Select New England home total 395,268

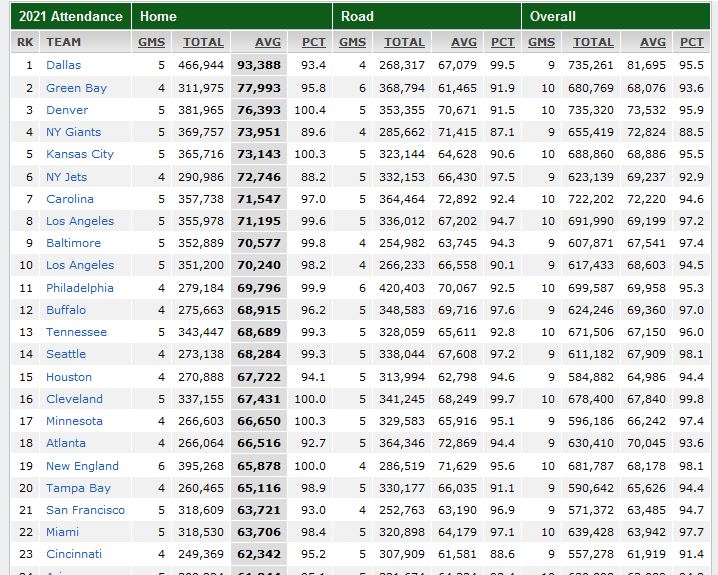201,466
